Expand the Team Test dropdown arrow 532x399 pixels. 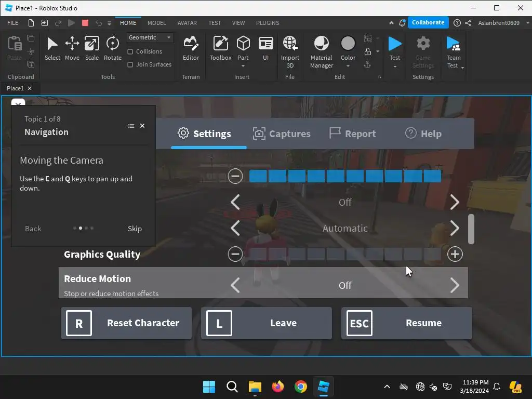(x=462, y=68)
